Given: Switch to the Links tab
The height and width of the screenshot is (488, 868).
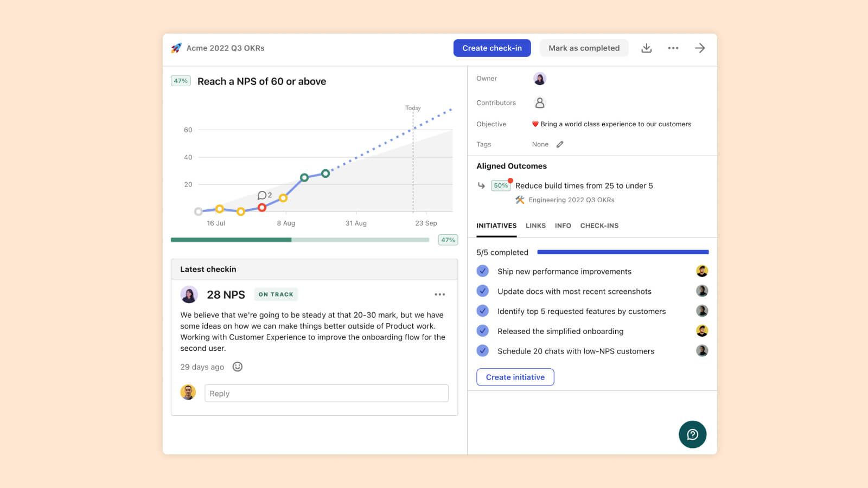Looking at the screenshot, I should point(535,226).
